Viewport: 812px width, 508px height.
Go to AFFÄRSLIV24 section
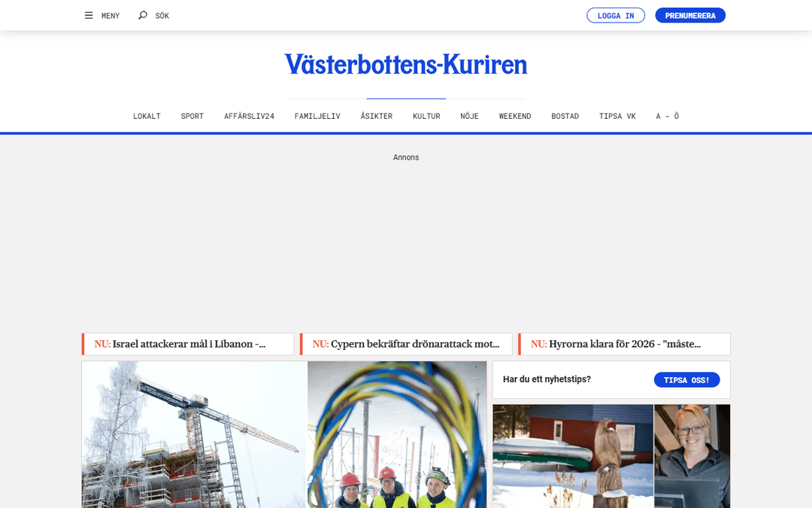click(249, 116)
